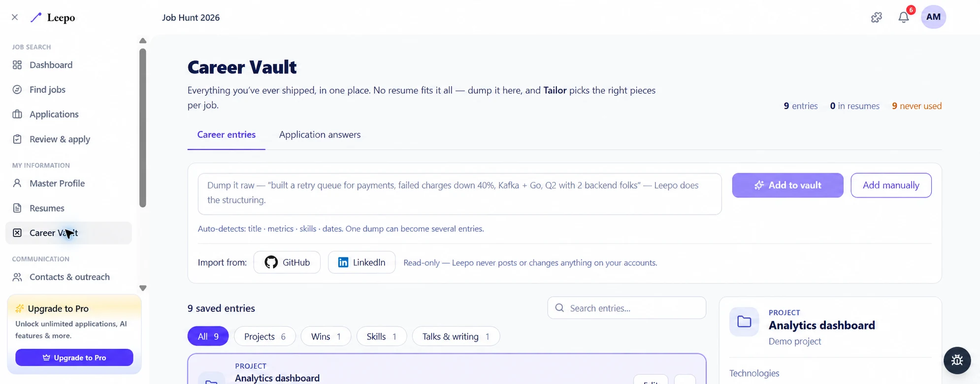Click the raw dump text area
Image resolution: width=980 pixels, height=384 pixels.
[459, 193]
